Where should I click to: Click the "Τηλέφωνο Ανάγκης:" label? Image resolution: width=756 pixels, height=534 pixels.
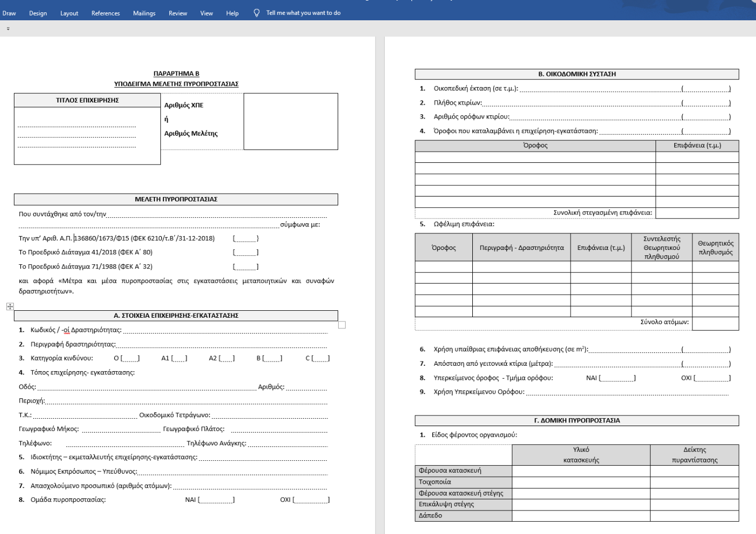[x=216, y=443]
